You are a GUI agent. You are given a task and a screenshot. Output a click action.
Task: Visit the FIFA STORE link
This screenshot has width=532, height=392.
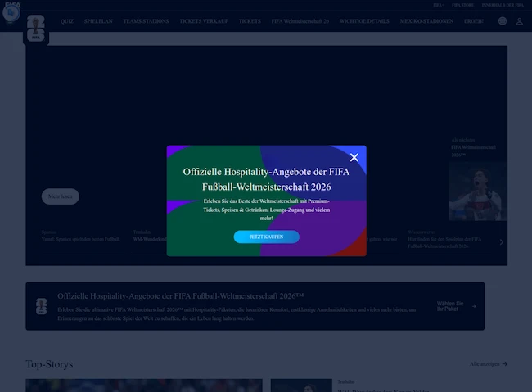[462, 5]
